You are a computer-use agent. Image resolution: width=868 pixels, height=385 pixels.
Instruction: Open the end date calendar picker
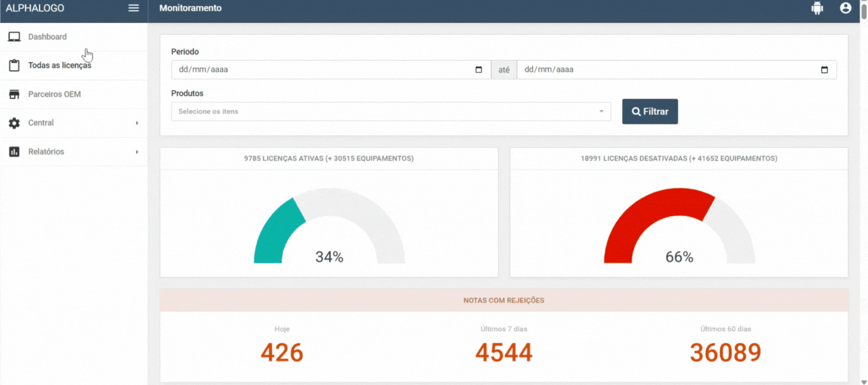coord(824,70)
